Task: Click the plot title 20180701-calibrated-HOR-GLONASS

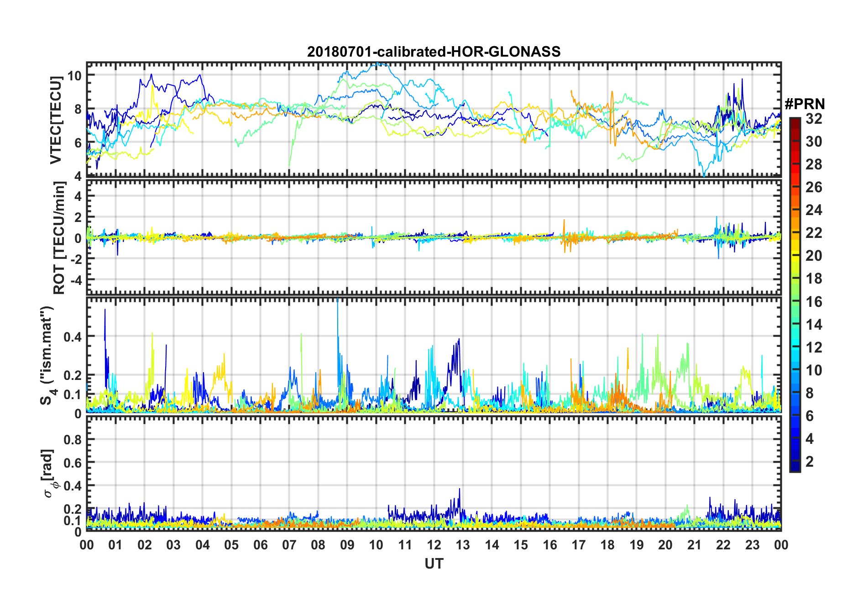Action: 434,52
